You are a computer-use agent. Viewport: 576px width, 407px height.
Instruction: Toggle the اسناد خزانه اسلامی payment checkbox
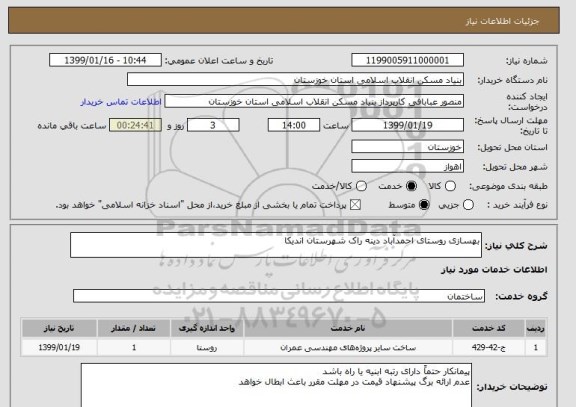pyautogui.click(x=355, y=205)
